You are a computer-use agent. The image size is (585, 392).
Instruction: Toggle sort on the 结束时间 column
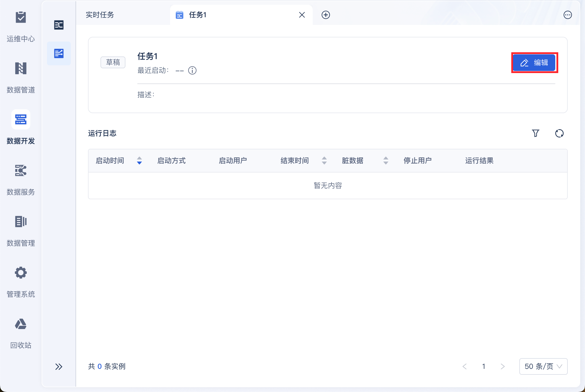click(x=324, y=161)
